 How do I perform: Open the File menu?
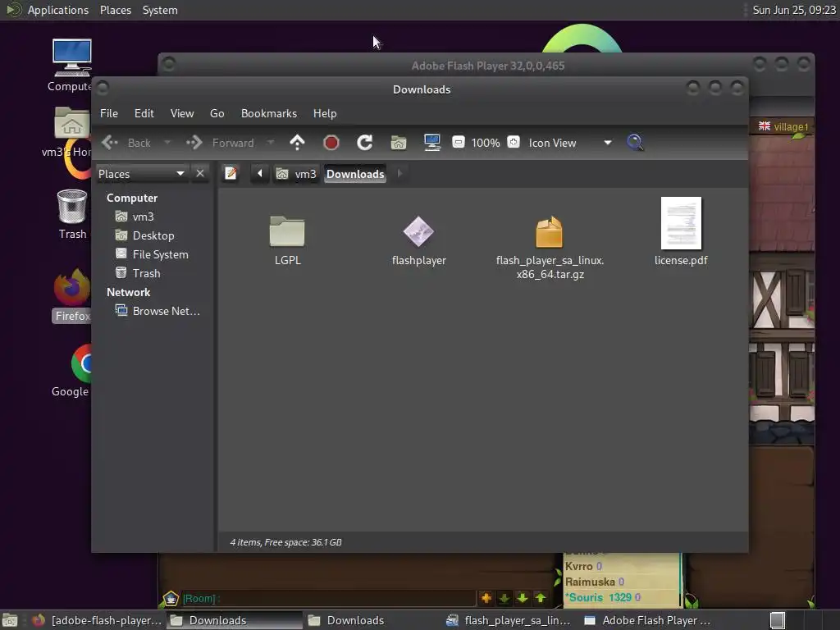click(109, 113)
